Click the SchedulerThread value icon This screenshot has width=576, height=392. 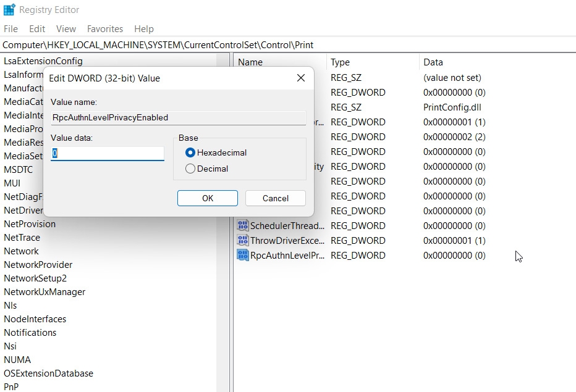242,225
